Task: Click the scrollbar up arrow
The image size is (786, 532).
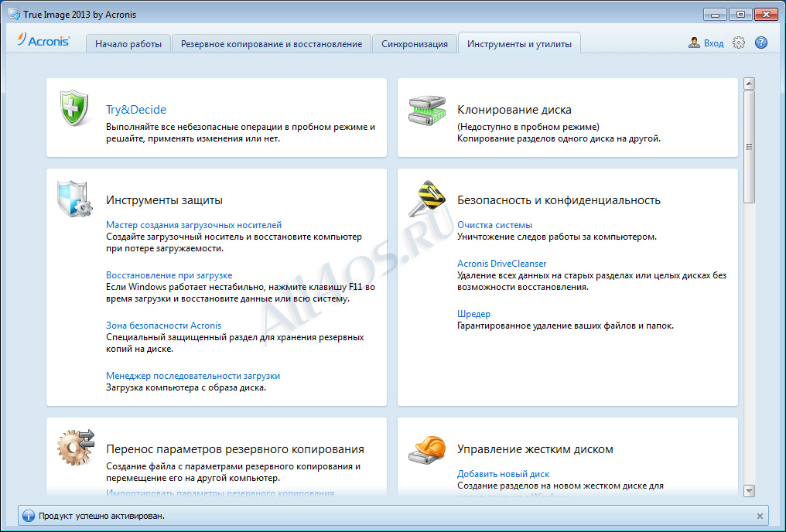Action: tap(749, 84)
